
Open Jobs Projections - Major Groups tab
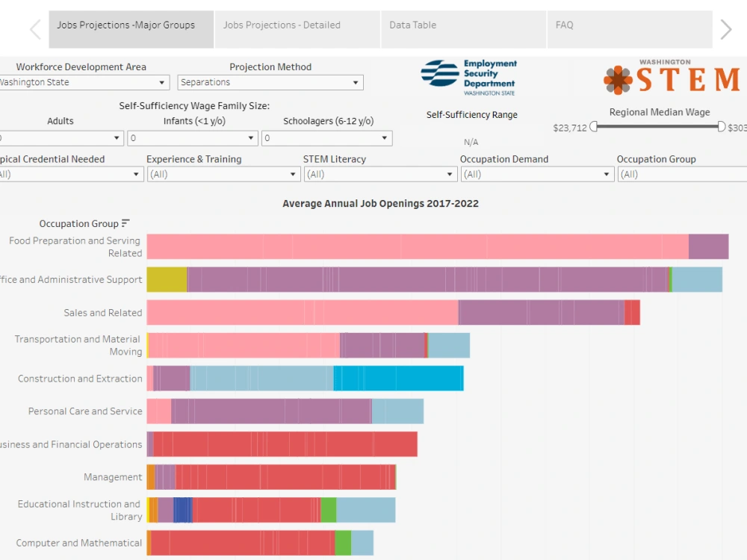pos(131,30)
